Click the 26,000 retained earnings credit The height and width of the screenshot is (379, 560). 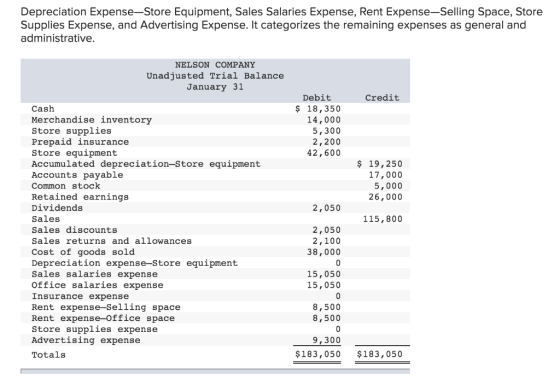[x=385, y=198]
